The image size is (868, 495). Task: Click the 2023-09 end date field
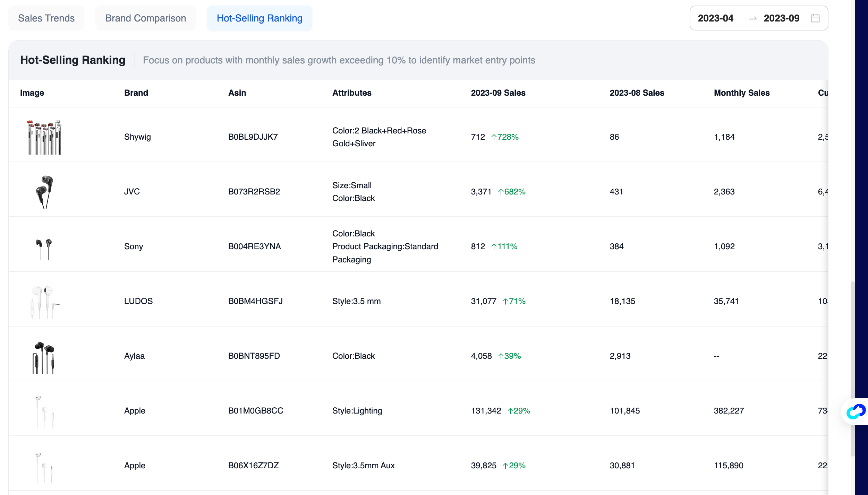(x=781, y=18)
